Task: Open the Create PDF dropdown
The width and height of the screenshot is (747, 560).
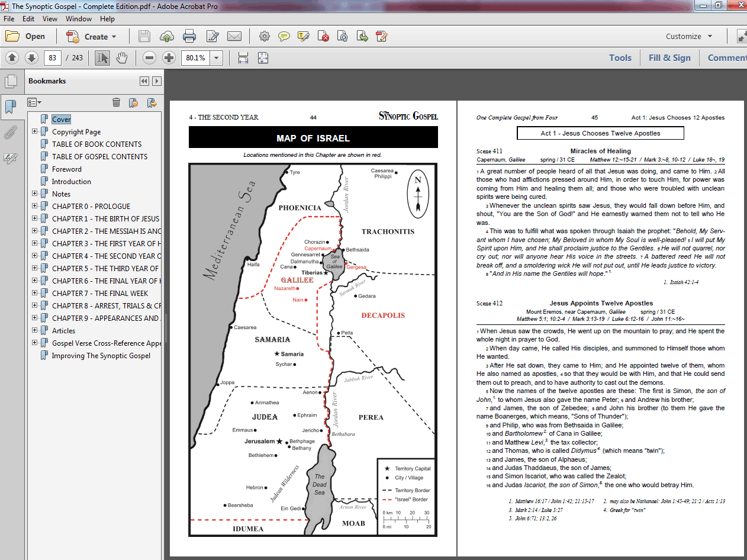Action: [x=92, y=36]
